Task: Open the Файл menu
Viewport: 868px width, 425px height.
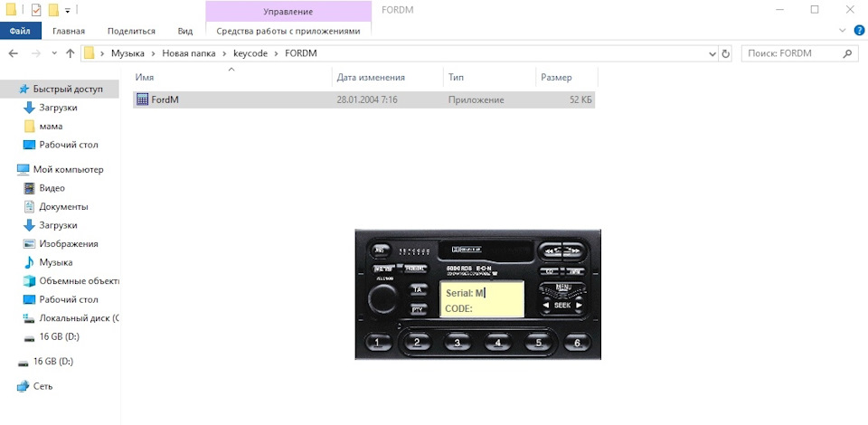Action: coord(20,31)
